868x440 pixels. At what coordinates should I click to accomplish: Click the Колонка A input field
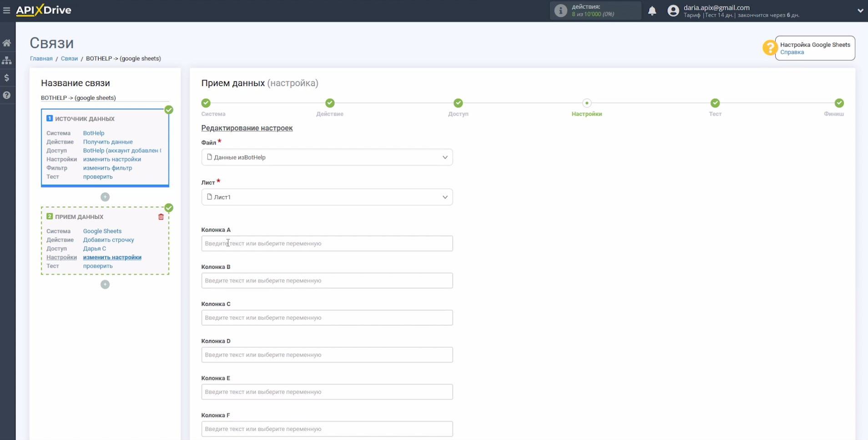[327, 243]
